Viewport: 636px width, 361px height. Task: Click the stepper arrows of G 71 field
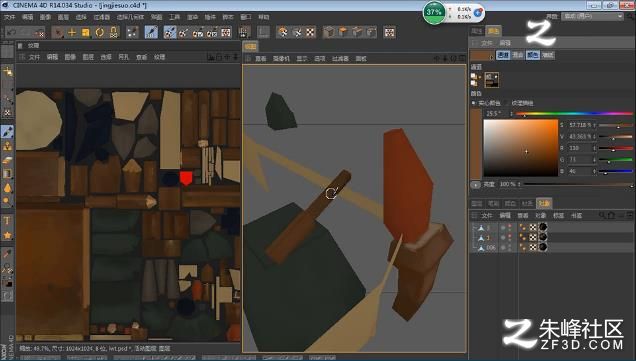coord(595,160)
